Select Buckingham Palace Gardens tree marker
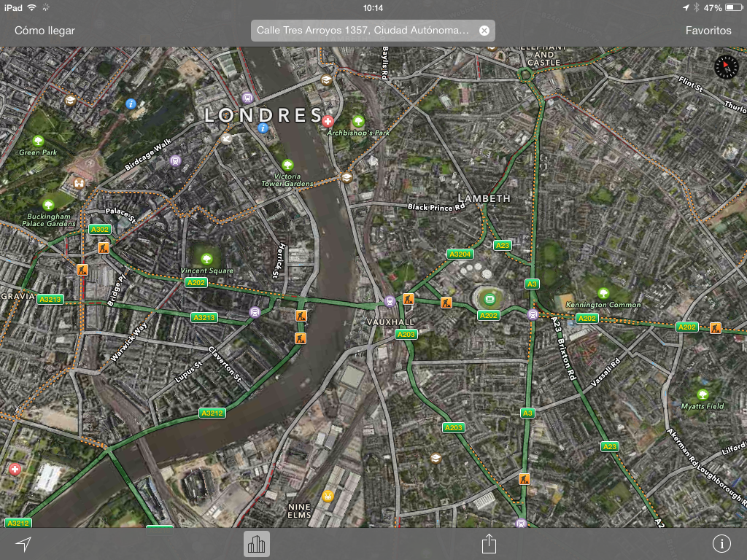 point(48,205)
